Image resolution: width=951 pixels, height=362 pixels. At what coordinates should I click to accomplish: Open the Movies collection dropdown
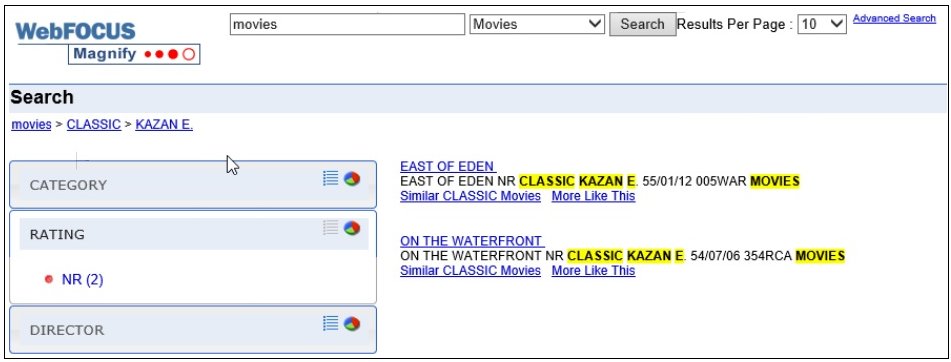[537, 24]
